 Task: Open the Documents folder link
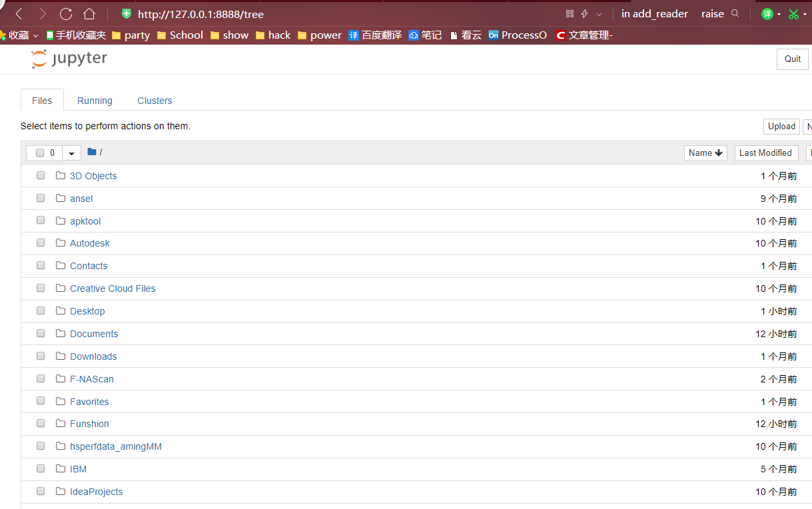click(94, 334)
